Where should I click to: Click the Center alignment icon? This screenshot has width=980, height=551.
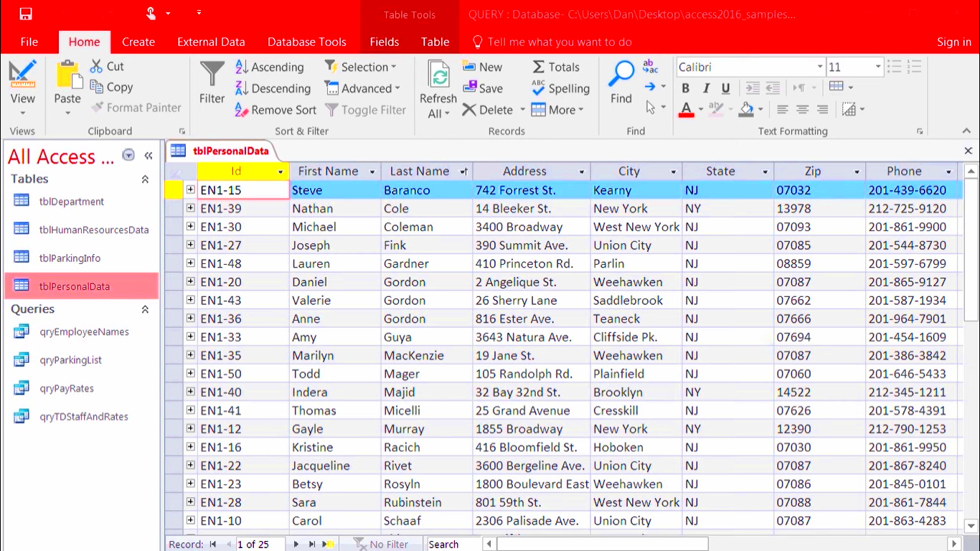(x=803, y=109)
